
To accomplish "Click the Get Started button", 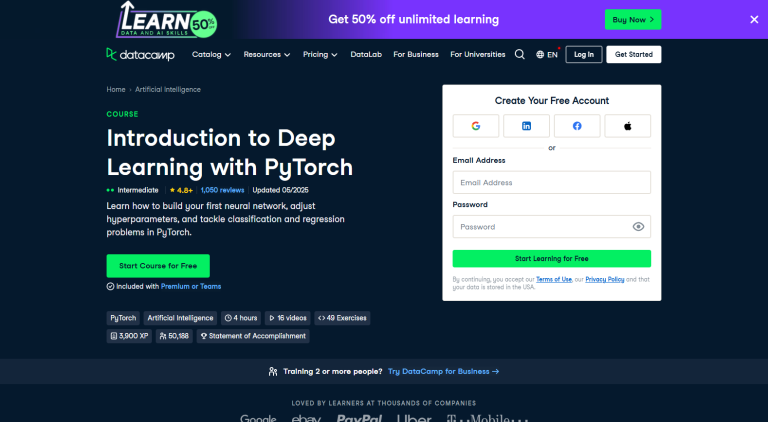I will 633,54.
